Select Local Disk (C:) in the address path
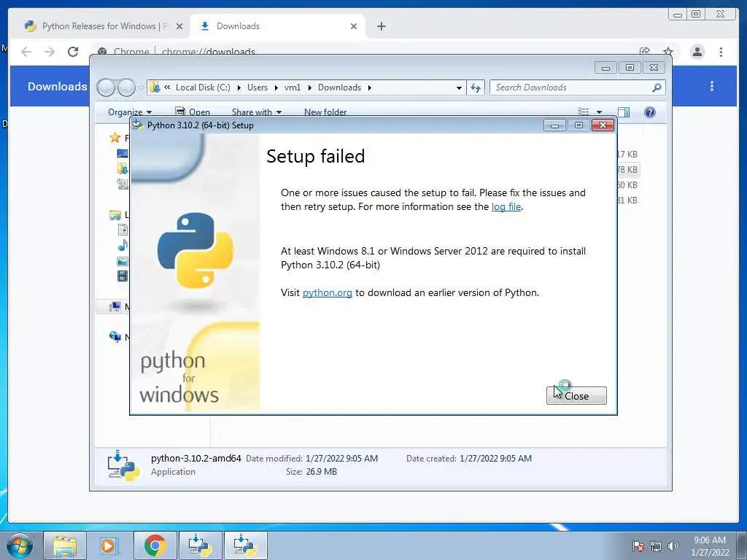Viewport: 747px width, 560px height. (203, 87)
